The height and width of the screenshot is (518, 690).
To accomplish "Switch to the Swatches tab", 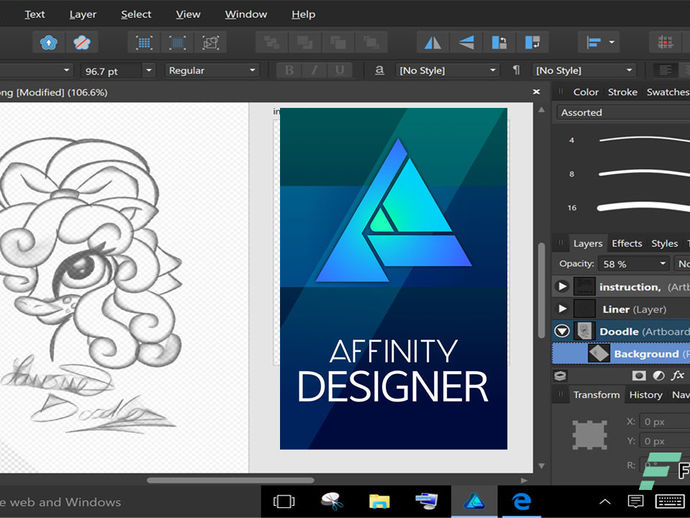I will pyautogui.click(x=668, y=92).
